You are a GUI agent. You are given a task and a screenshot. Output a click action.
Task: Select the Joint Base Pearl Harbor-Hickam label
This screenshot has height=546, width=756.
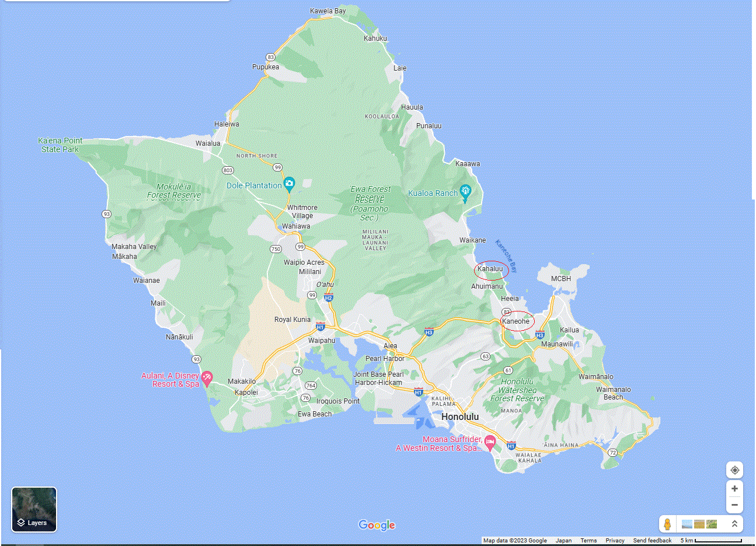(378, 379)
